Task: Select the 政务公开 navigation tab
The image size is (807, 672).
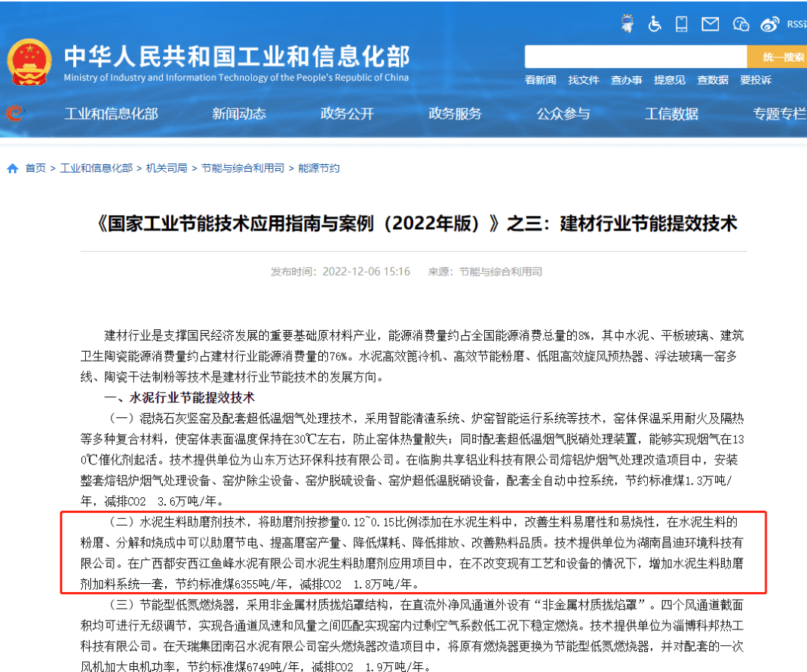Action: click(347, 113)
